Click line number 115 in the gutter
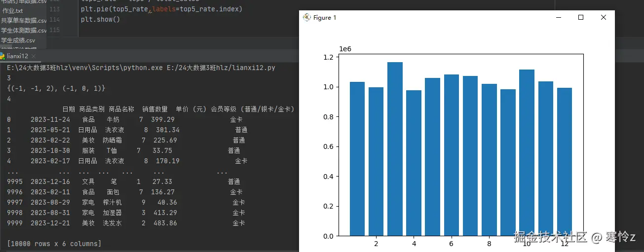The image size is (644, 252). (55, 30)
